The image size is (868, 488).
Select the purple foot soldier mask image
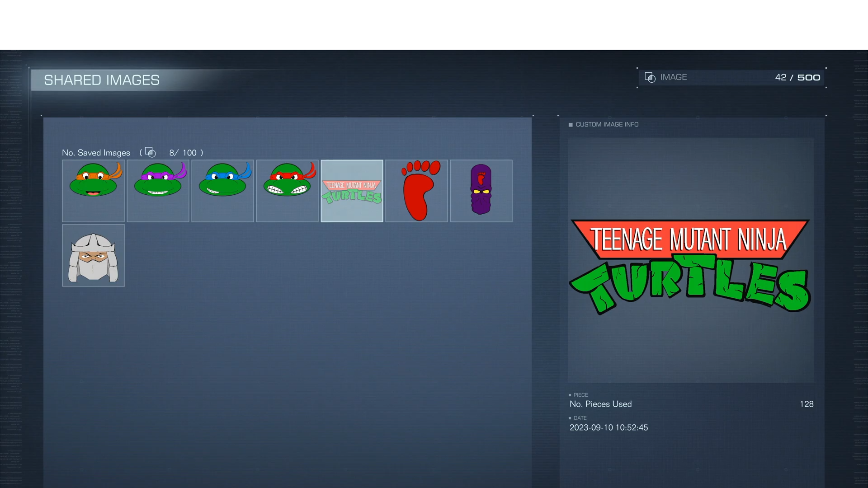pyautogui.click(x=481, y=191)
